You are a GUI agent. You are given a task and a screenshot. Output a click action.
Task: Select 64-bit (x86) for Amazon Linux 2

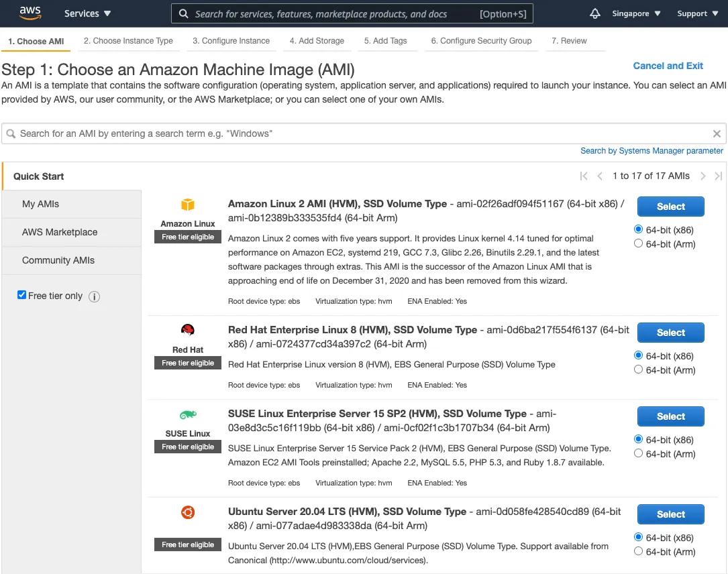point(638,229)
